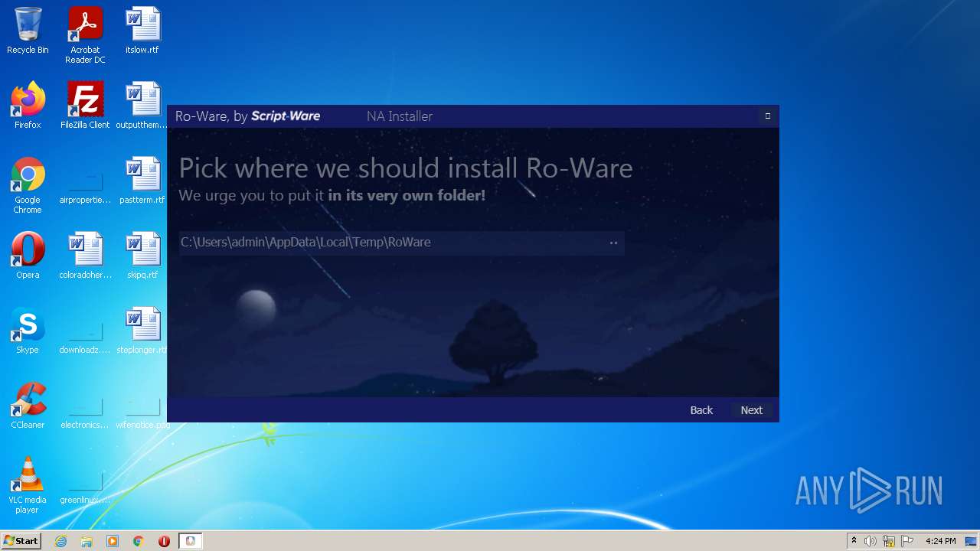
Task: Launch VLC media player shortcut
Action: (28, 485)
